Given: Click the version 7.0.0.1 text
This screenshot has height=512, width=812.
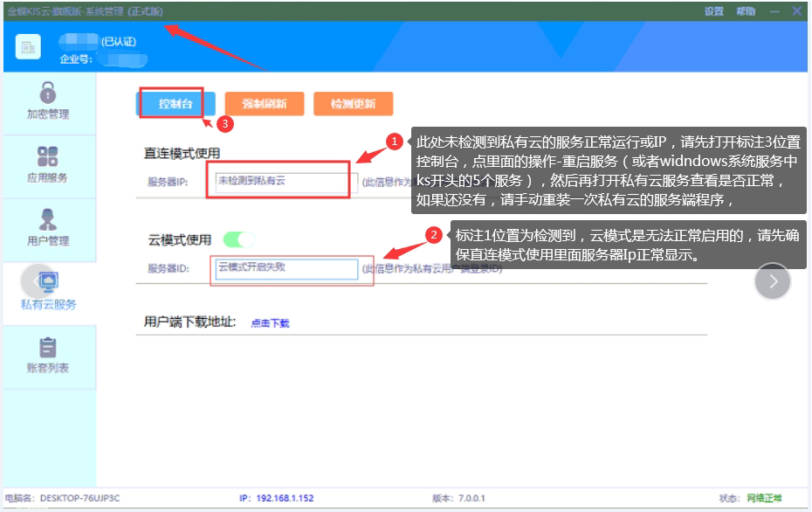Looking at the screenshot, I should 471,498.
